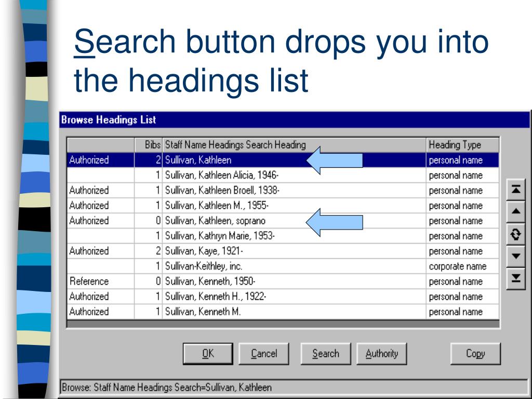Click the Heading Type column header
Viewport: 532px width, 399px height.
[462, 145]
